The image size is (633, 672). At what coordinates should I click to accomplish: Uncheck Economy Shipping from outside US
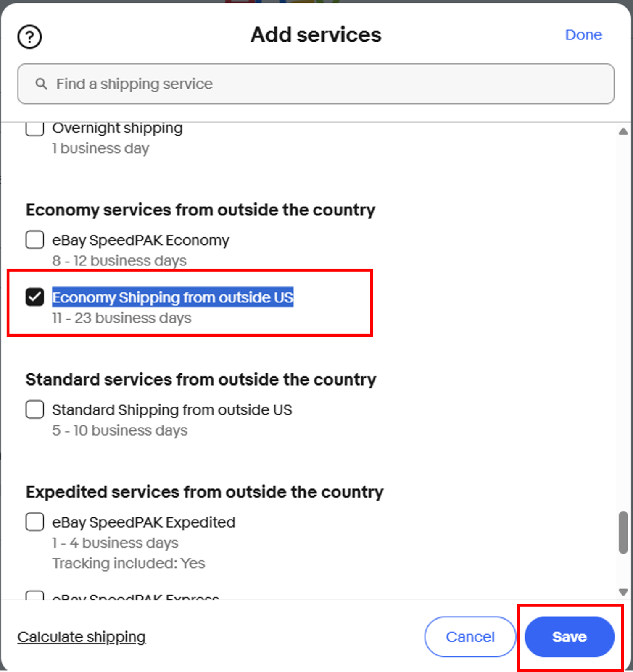(x=34, y=297)
